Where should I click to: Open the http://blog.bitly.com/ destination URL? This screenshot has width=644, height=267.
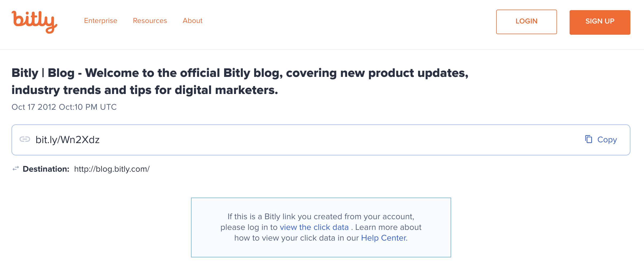tap(112, 169)
